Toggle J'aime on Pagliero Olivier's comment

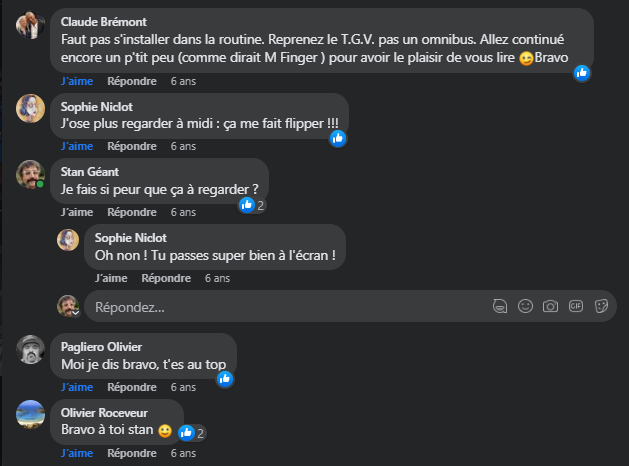point(77,386)
